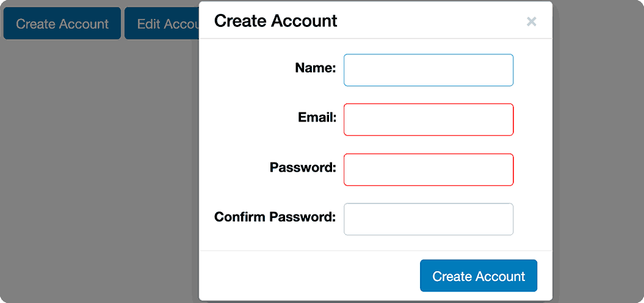Click blank header space between title and X

(x=427, y=21)
